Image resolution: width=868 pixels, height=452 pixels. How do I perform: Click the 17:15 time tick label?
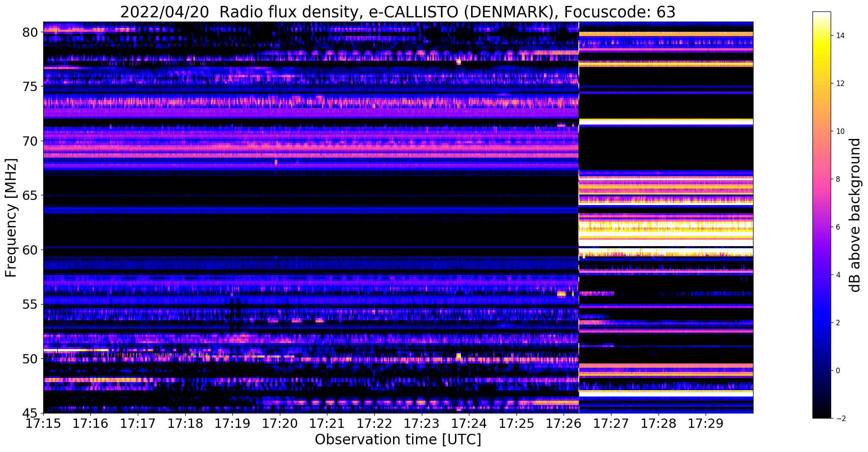[x=43, y=423]
